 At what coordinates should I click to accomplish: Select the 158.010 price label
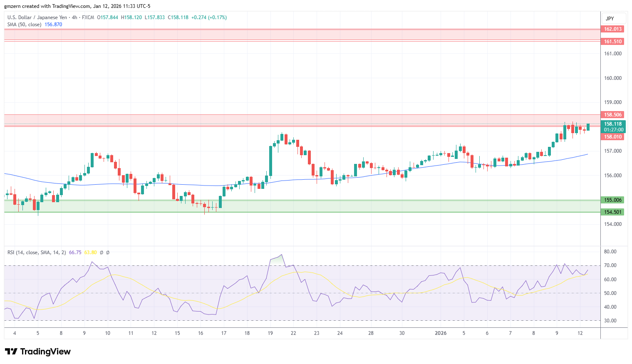(x=613, y=137)
